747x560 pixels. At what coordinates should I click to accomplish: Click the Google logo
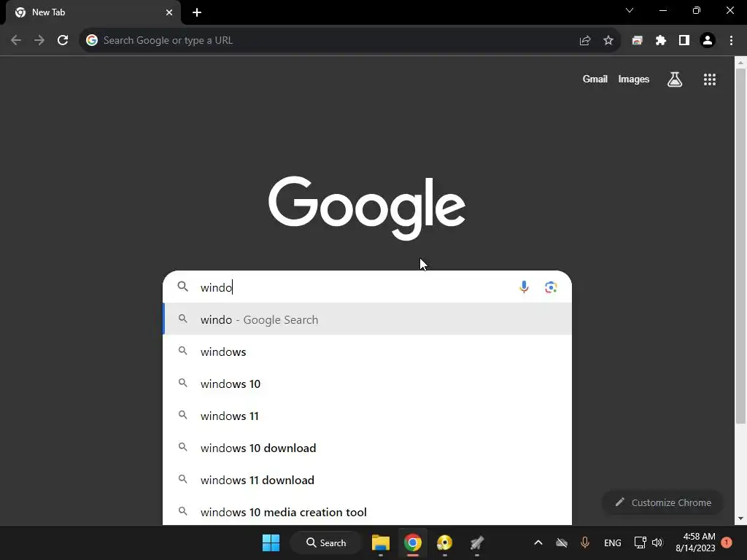(367, 208)
